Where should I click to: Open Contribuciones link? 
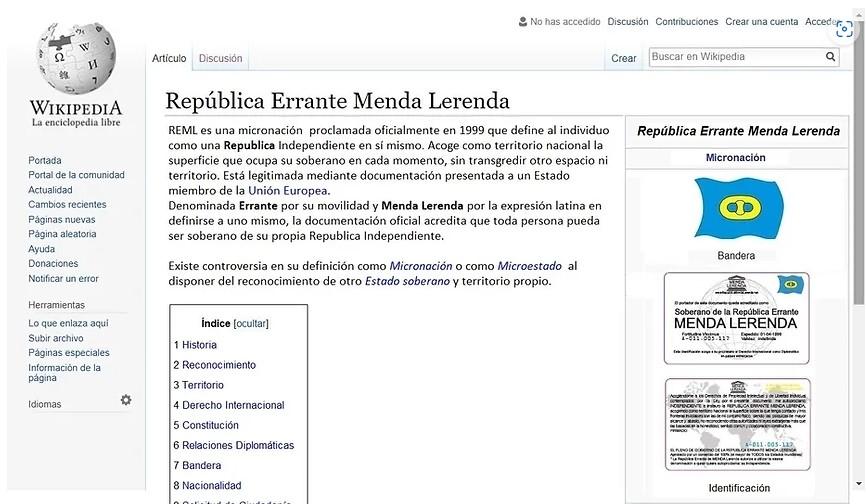point(687,22)
